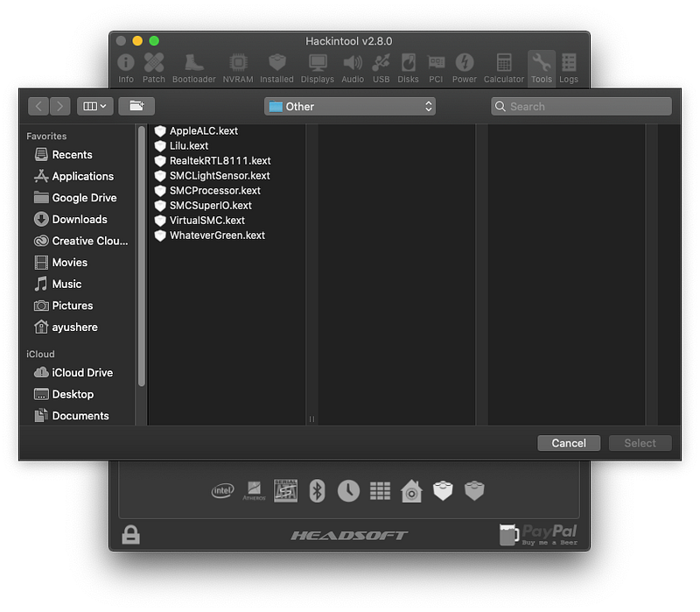Open the Disks toolbar item
This screenshot has height=612, width=700.
[x=408, y=68]
